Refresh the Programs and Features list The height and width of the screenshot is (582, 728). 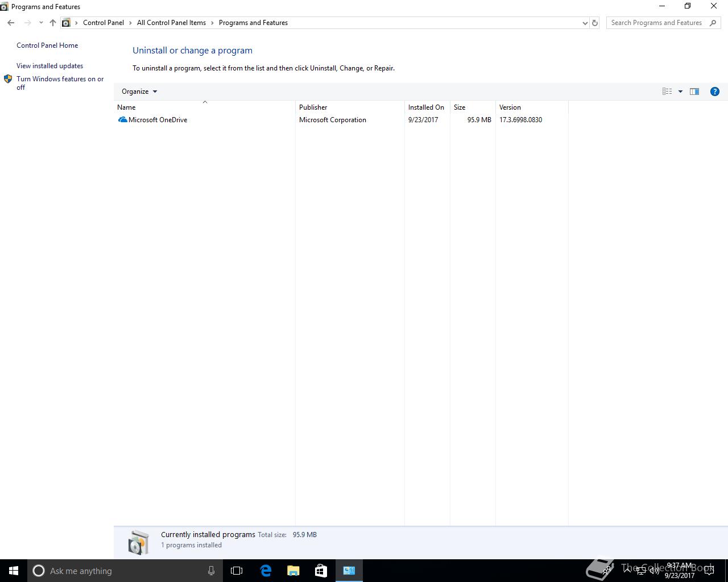click(595, 23)
